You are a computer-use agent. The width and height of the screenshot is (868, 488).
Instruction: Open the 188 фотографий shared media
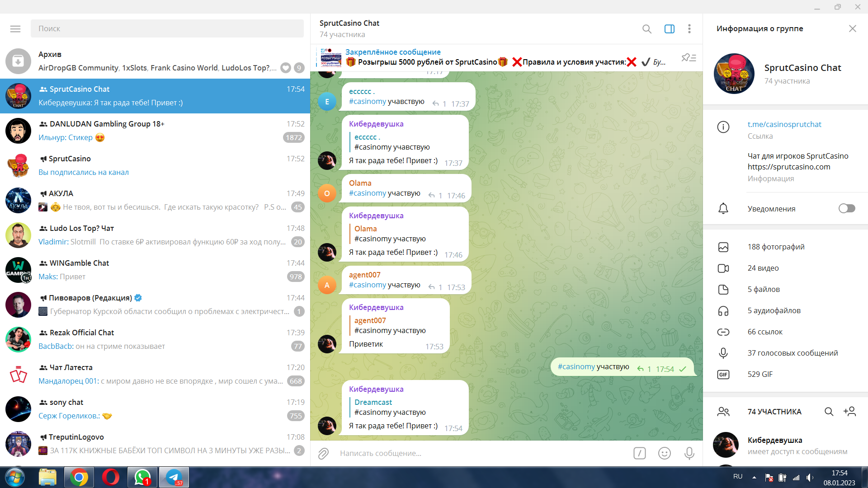(776, 247)
